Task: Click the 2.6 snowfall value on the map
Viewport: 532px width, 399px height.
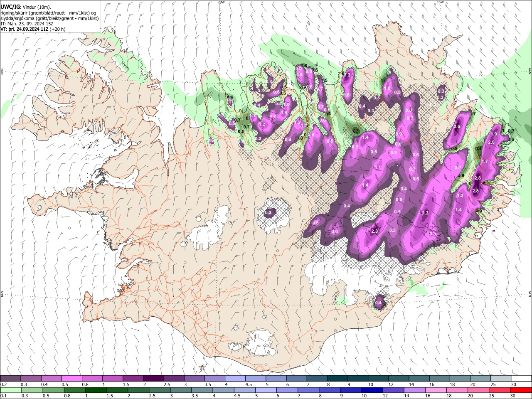Action: click(457, 127)
